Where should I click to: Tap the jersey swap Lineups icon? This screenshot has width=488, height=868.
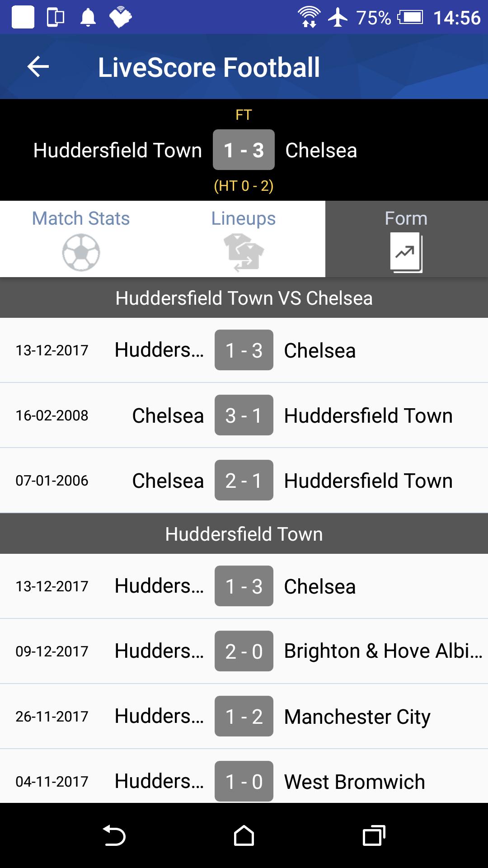coord(244,252)
